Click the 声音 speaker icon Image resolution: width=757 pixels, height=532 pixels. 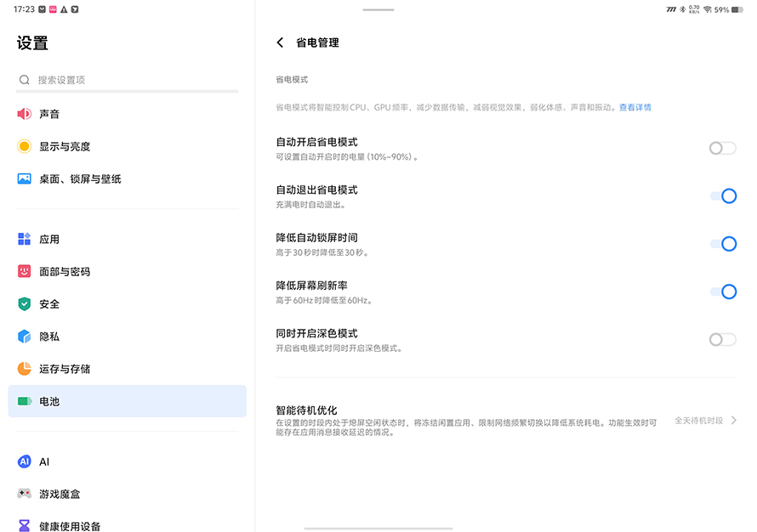tap(24, 114)
